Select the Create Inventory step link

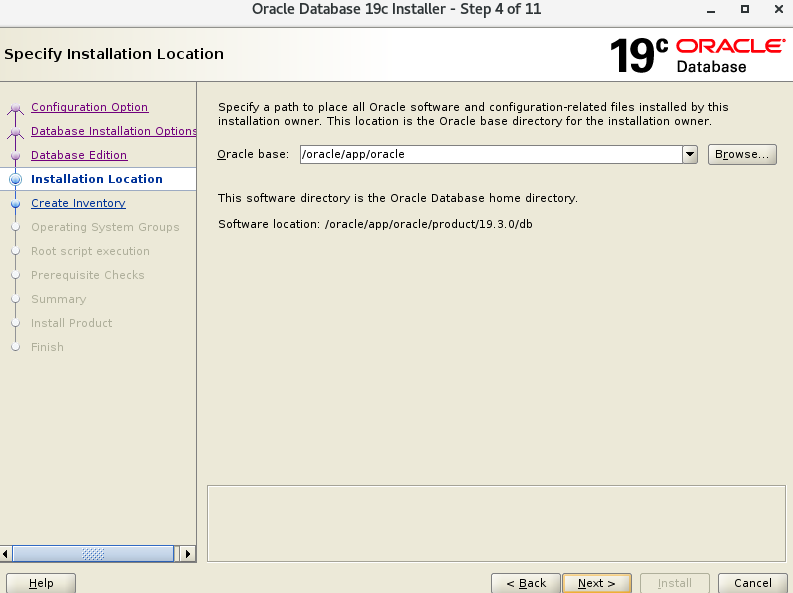pyautogui.click(x=78, y=203)
